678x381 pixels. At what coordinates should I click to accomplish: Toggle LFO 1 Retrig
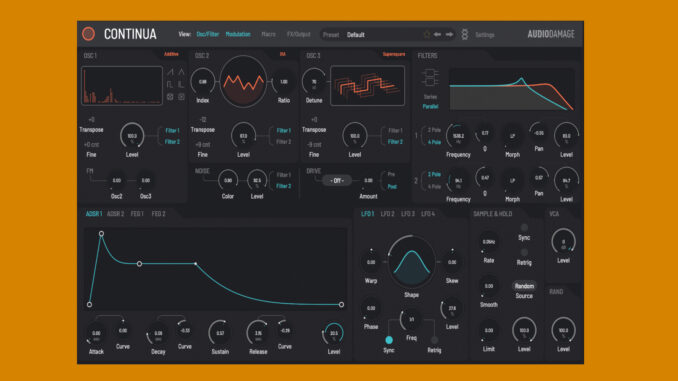click(x=434, y=340)
